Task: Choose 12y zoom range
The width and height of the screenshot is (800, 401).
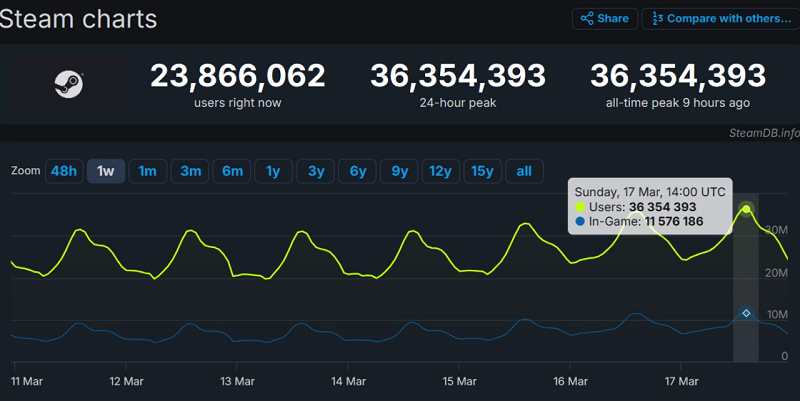Action: point(441,171)
